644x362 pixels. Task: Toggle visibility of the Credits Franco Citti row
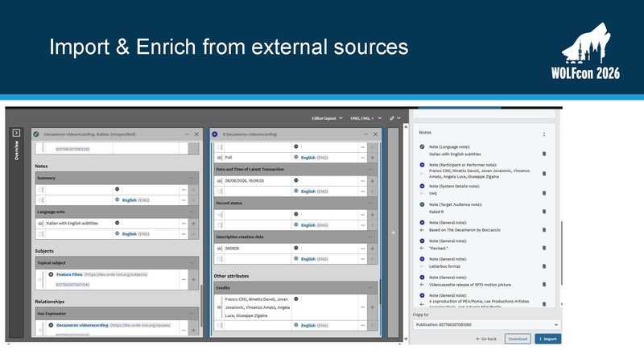(219, 307)
